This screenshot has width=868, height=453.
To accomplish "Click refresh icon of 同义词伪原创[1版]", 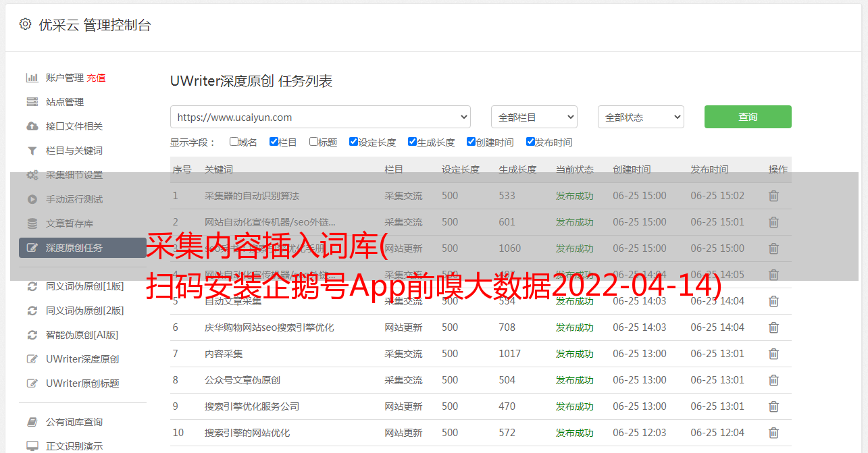I will (x=32, y=286).
